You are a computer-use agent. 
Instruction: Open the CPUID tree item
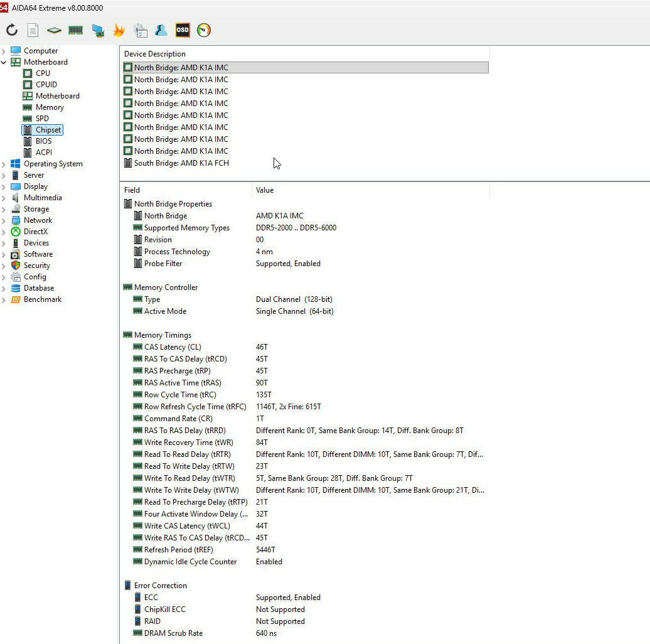click(x=46, y=85)
